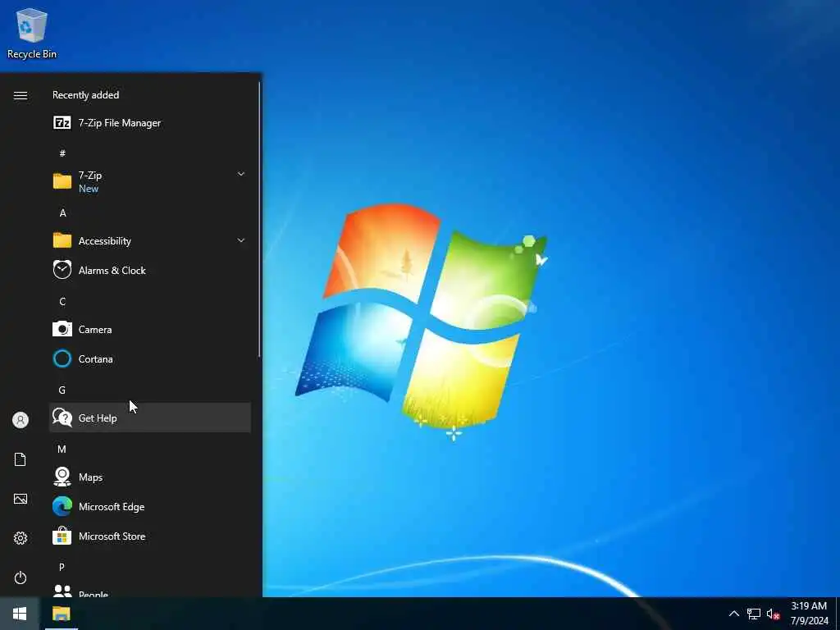Click the 'C' letter group header
This screenshot has width=840, height=630.
[62, 301]
